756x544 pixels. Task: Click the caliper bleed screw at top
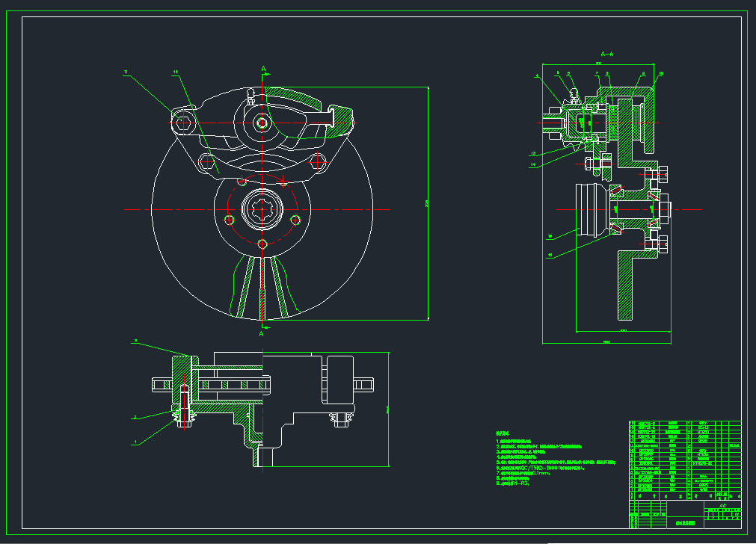[251, 96]
